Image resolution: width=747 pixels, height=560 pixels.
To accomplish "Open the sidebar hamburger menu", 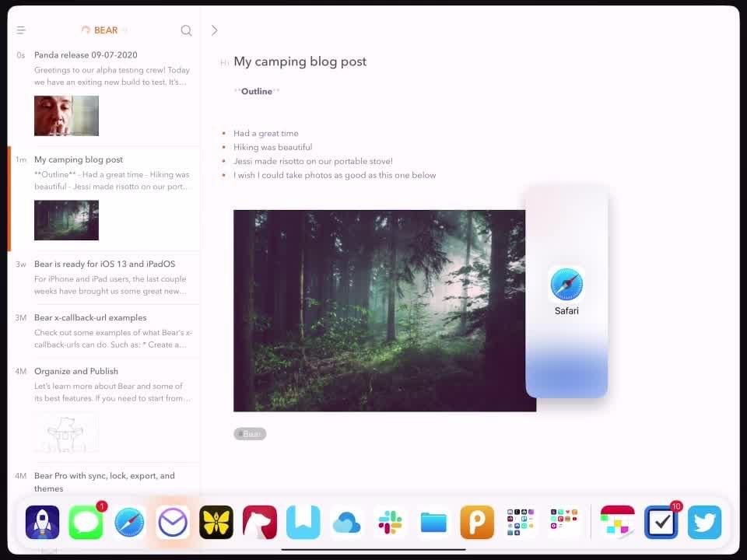I will 21,30.
